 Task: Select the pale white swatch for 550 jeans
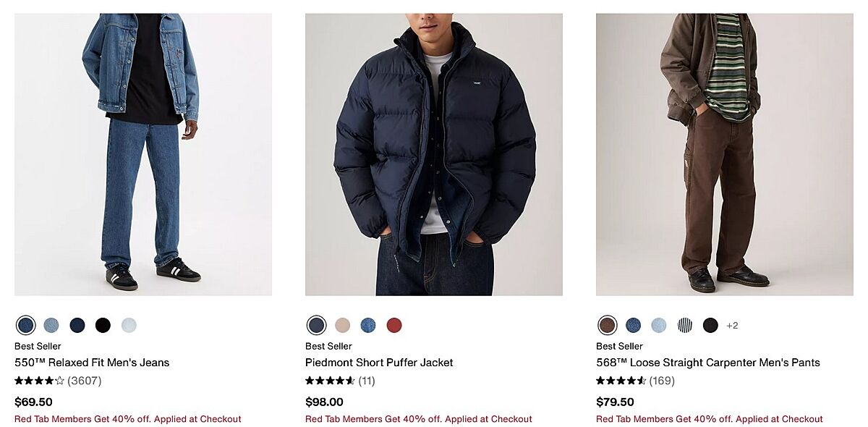click(x=129, y=325)
